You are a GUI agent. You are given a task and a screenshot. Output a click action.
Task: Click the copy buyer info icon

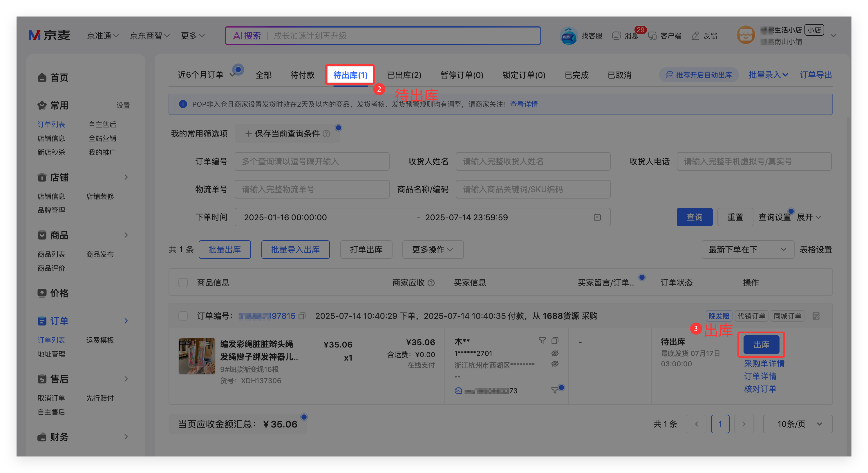coord(555,341)
